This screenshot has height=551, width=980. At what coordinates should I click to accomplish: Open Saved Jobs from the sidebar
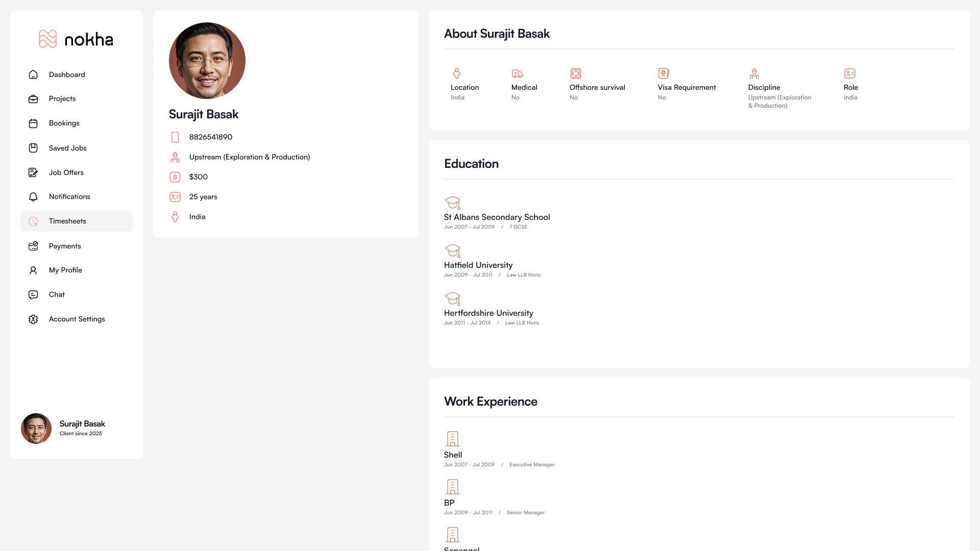pyautogui.click(x=67, y=148)
